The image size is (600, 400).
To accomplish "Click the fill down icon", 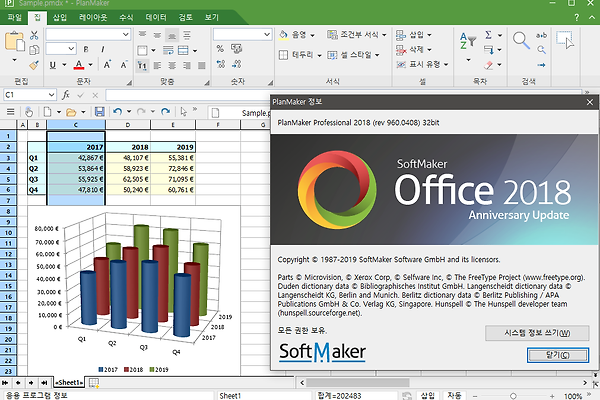I will click(x=489, y=50).
